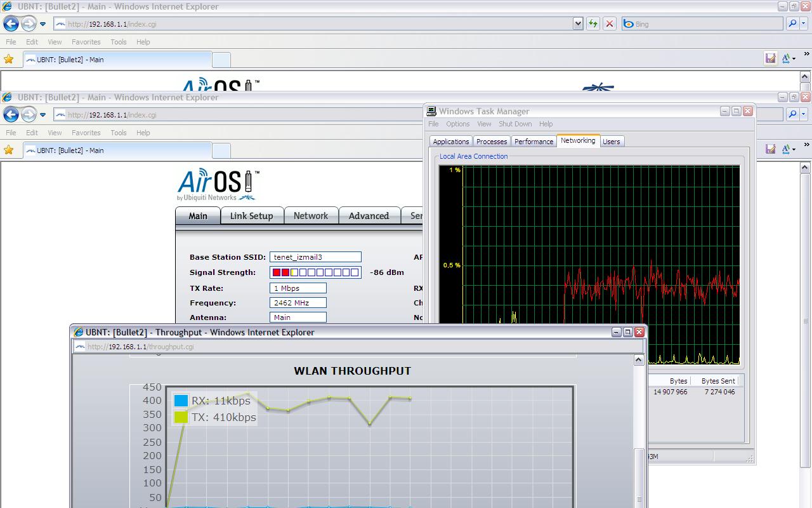This screenshot has width=812, height=508.
Task: Click Back arrow in the second browser window
Action: coord(11,115)
